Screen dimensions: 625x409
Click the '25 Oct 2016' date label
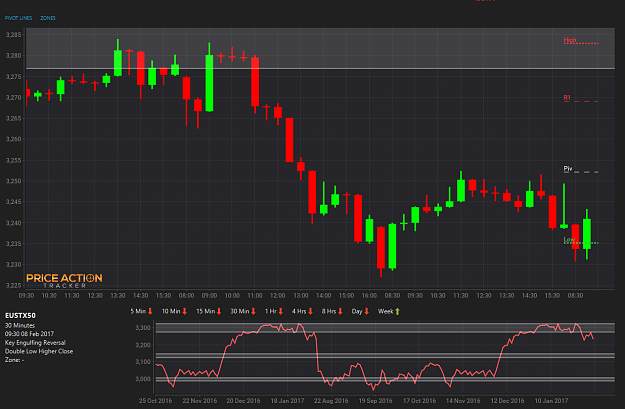coord(155,401)
